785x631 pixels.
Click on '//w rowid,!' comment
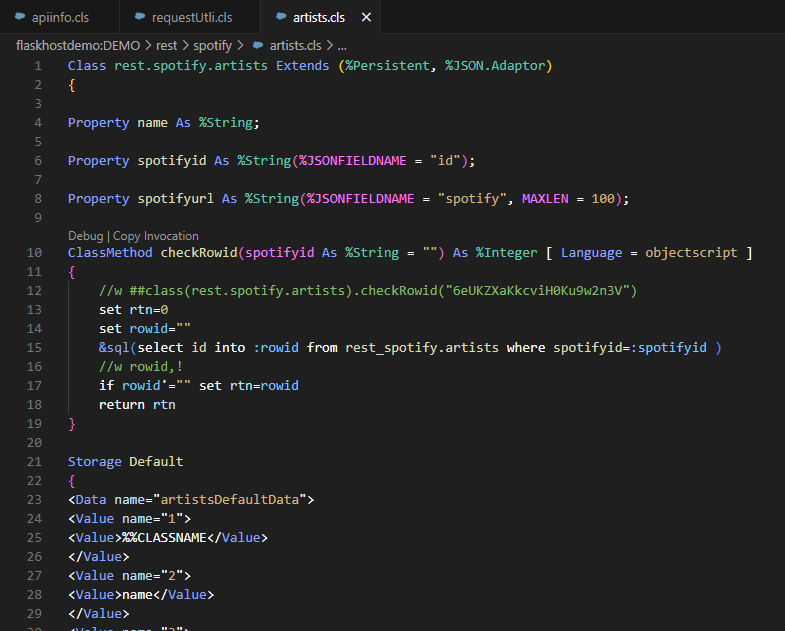pyautogui.click(x=141, y=367)
